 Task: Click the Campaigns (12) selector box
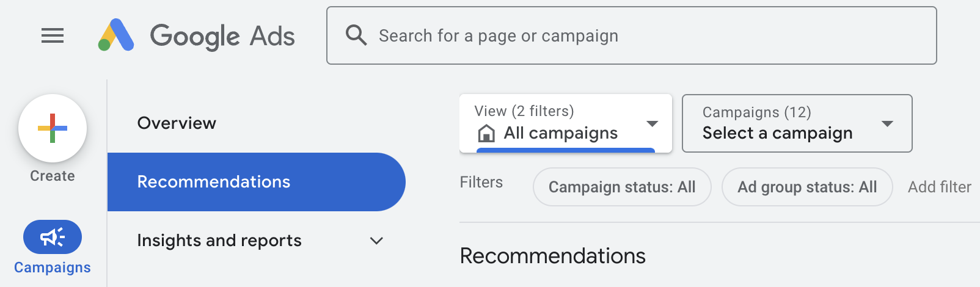pos(797,123)
